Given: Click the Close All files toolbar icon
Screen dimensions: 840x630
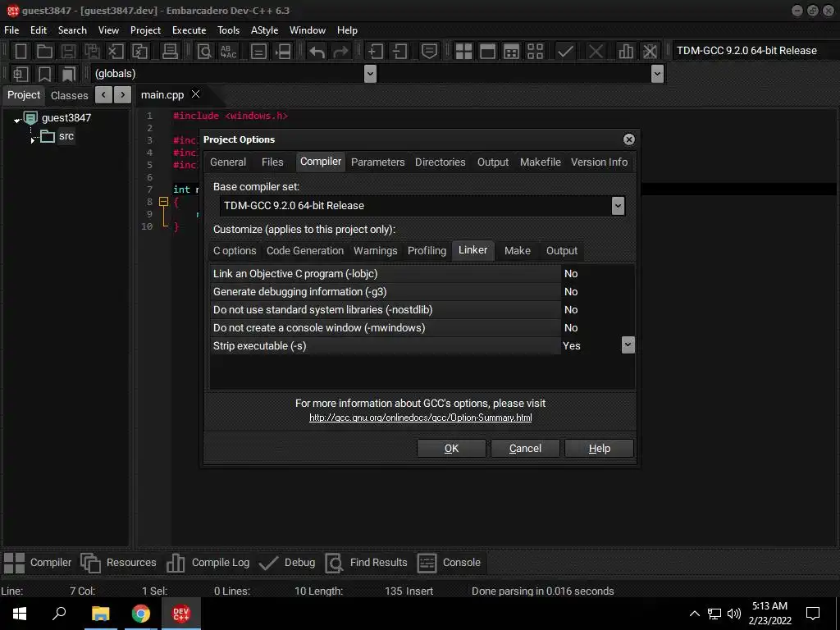Looking at the screenshot, I should (139, 52).
